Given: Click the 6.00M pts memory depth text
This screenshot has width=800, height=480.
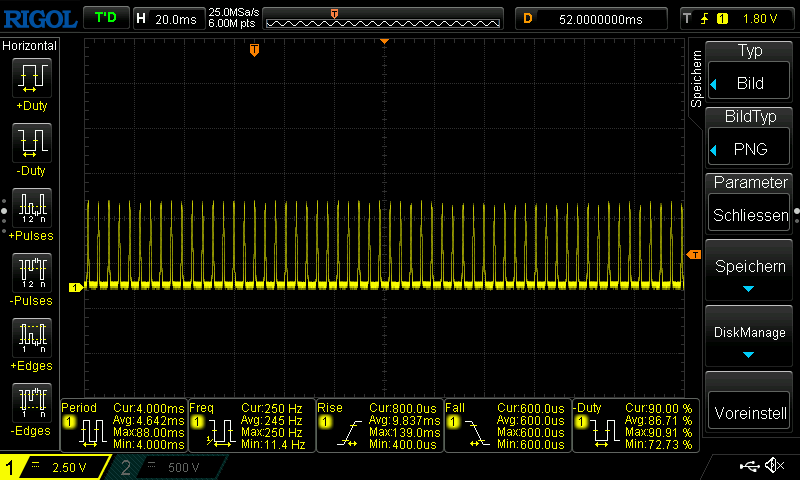Looking at the screenshot, I should pos(232,23).
